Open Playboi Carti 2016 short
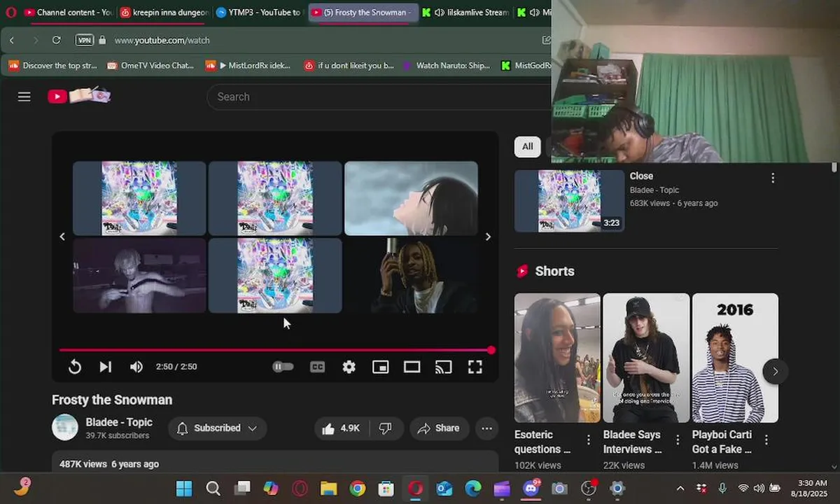Viewport: 840px width, 504px height. [x=735, y=358]
